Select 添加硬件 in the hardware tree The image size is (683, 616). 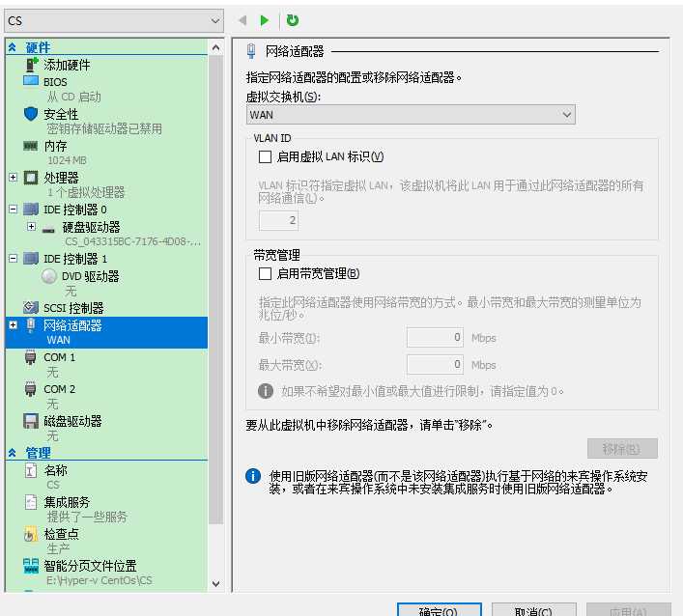[67, 65]
